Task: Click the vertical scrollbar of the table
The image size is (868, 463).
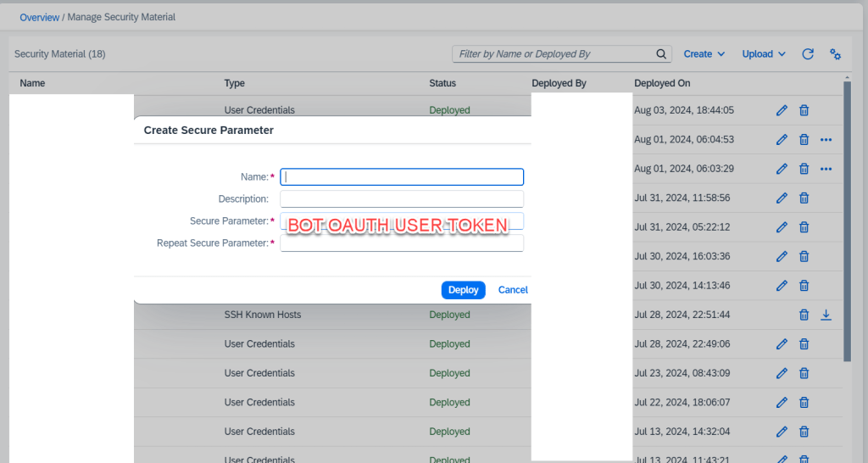Action: [x=847, y=220]
